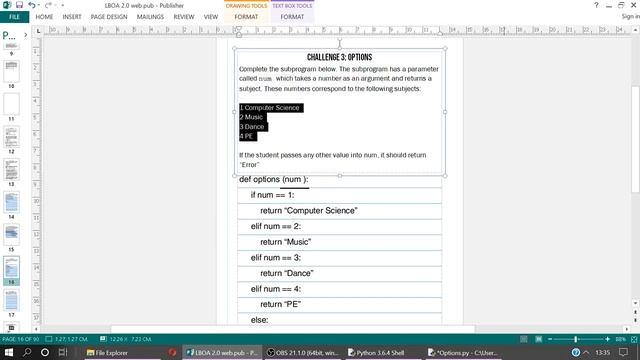The height and width of the screenshot is (360, 640).
Task: Click the 'def options (num ):' row
Action: click(x=340, y=180)
